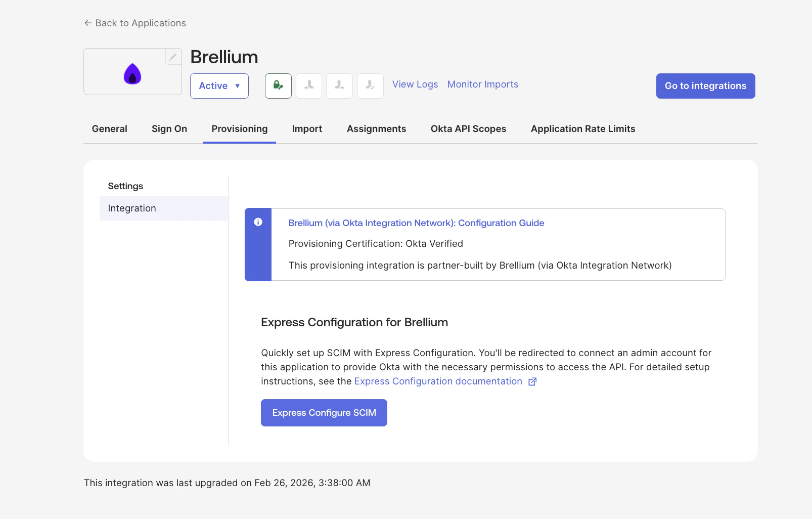Click the green authentication lock icon

[278, 86]
